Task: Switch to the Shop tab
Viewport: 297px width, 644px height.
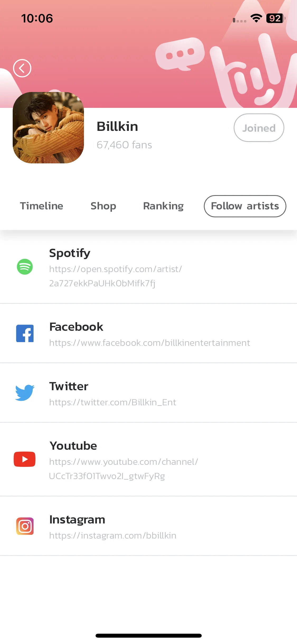Action: pyautogui.click(x=103, y=206)
